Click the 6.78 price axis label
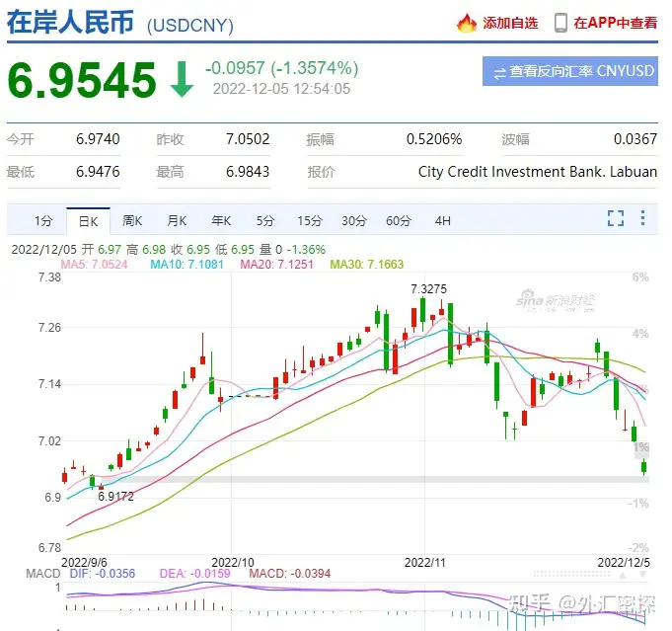Image resolution: width=672 pixels, height=631 pixels. [x=49, y=548]
